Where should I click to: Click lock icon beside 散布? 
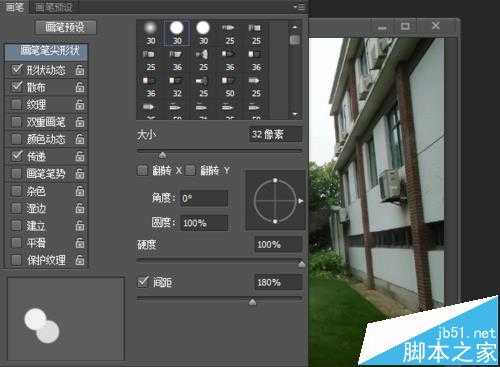79,87
